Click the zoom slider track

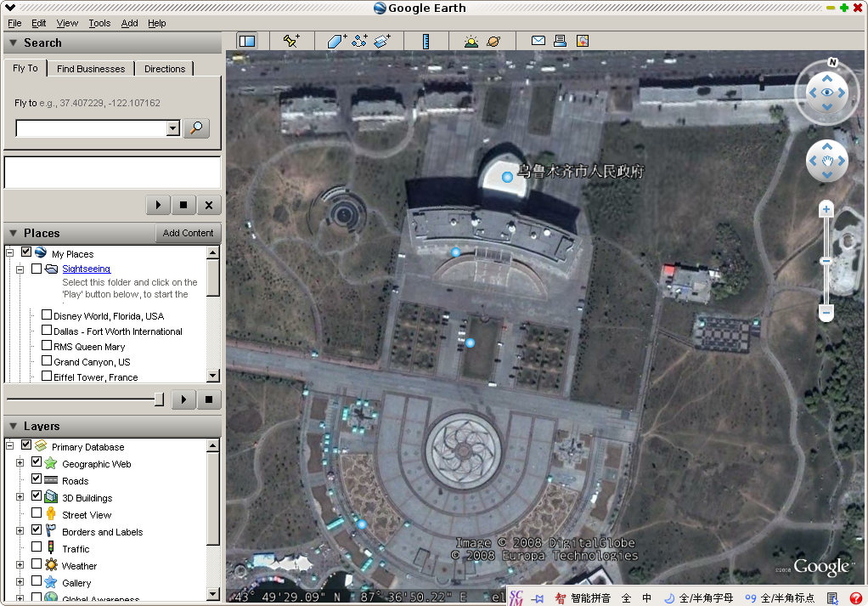(826, 261)
